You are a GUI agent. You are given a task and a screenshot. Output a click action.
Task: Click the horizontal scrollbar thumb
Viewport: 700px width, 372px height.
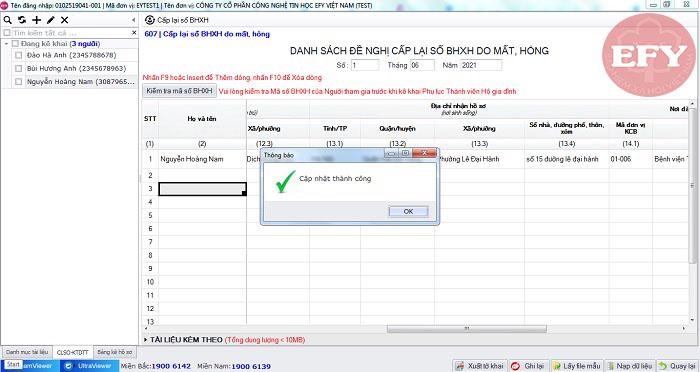(x=467, y=329)
